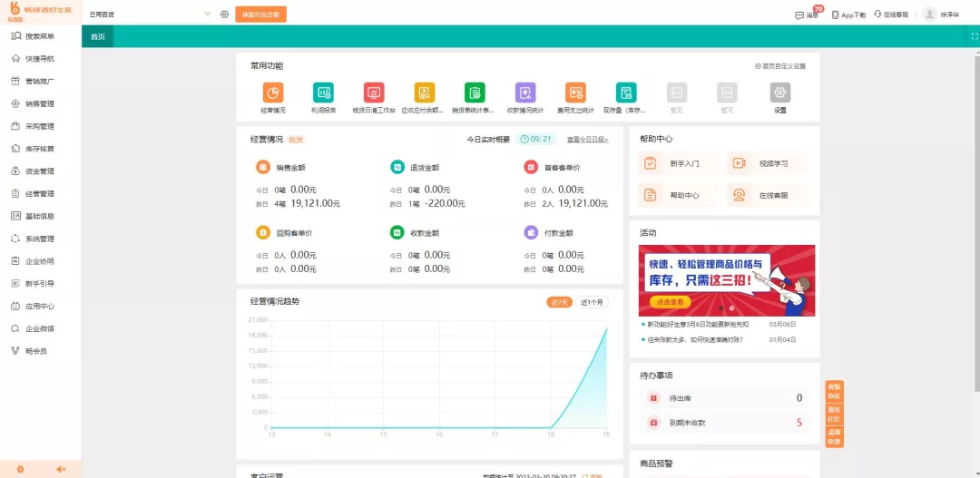Open the 现存量 inventory shortcut icon

[x=625, y=93]
